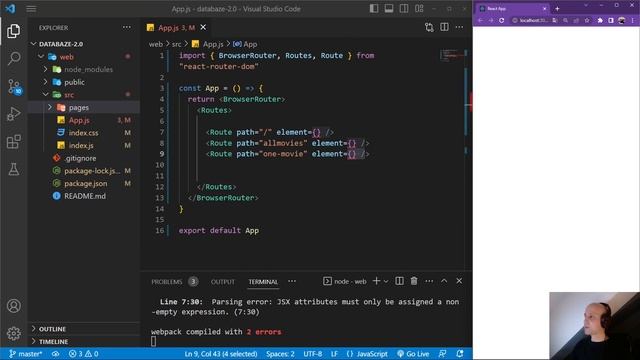Select the TERMINAL tab
Screen dimensions: 640x360
[263, 282]
